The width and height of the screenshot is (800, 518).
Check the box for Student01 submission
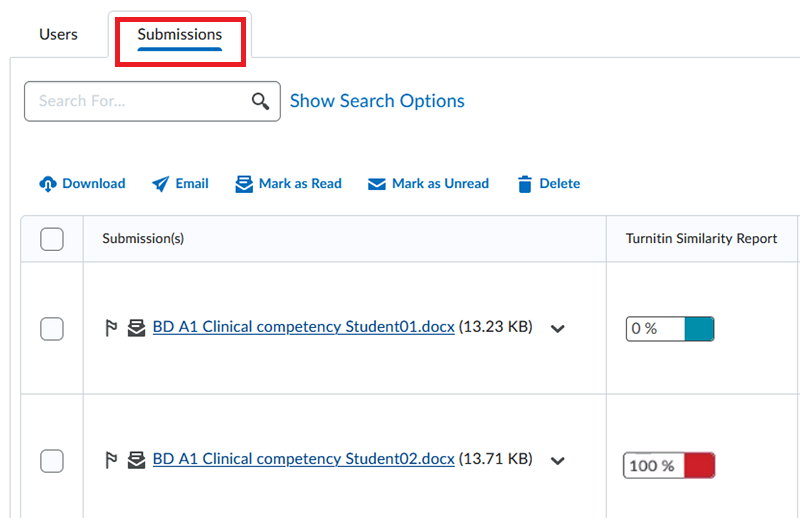tap(52, 328)
